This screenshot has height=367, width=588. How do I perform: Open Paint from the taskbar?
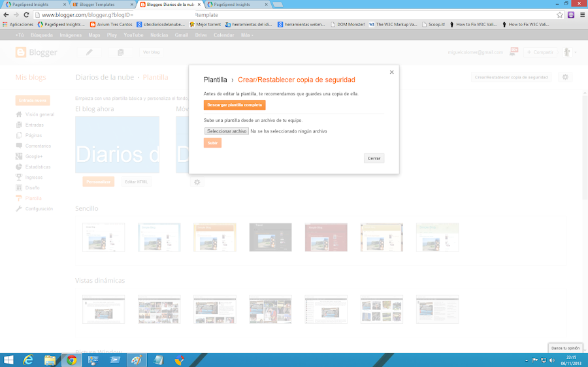tap(136, 360)
